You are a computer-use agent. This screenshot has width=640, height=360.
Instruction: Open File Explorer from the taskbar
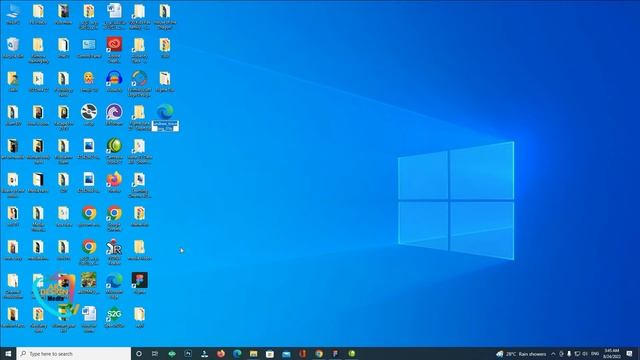[x=253, y=353]
